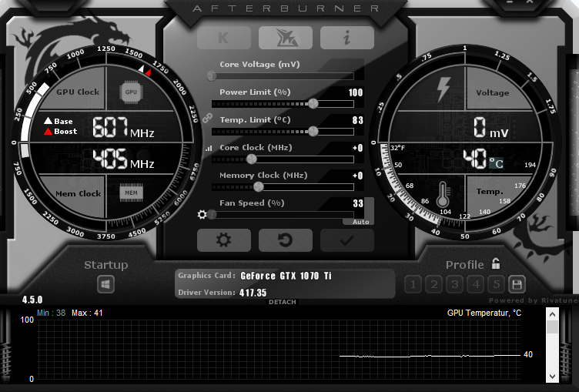Open the voltage/frequency curve bars icon

pyautogui.click(x=209, y=148)
